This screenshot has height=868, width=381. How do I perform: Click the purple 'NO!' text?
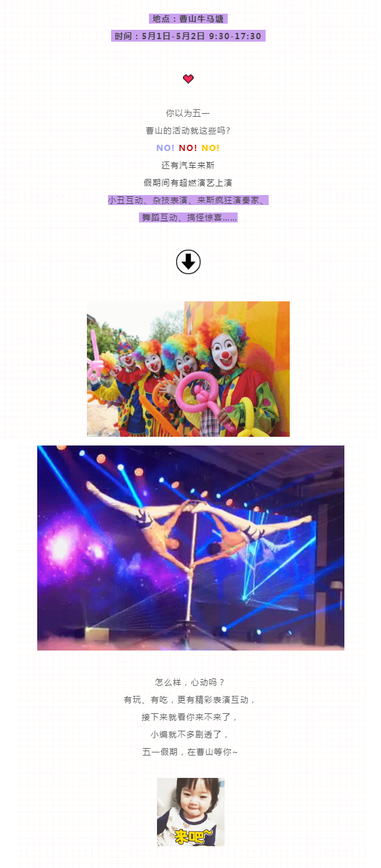165,148
